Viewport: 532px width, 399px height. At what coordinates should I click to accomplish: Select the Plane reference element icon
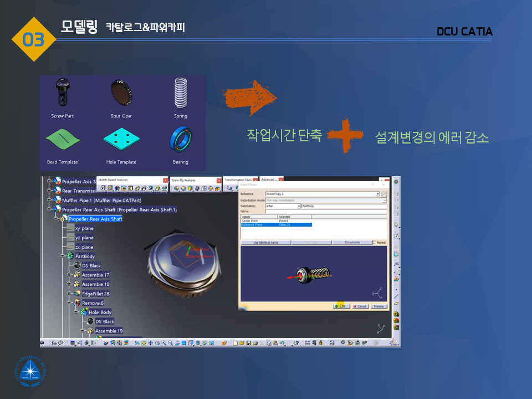pos(396,303)
